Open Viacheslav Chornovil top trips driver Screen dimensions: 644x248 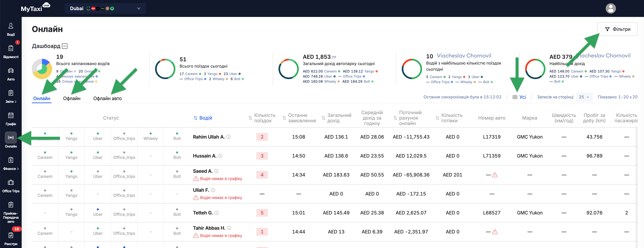pos(464,56)
